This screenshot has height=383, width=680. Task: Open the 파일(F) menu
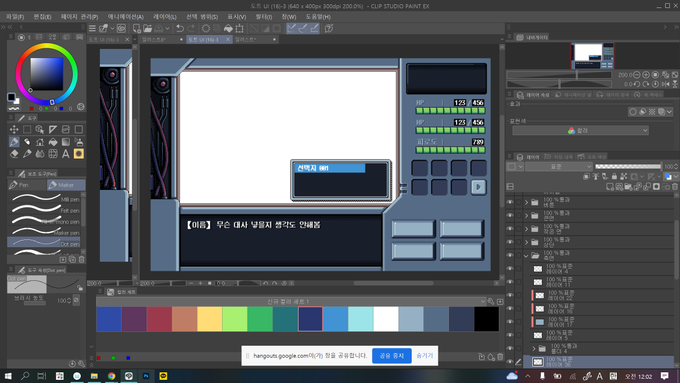pyautogui.click(x=15, y=16)
